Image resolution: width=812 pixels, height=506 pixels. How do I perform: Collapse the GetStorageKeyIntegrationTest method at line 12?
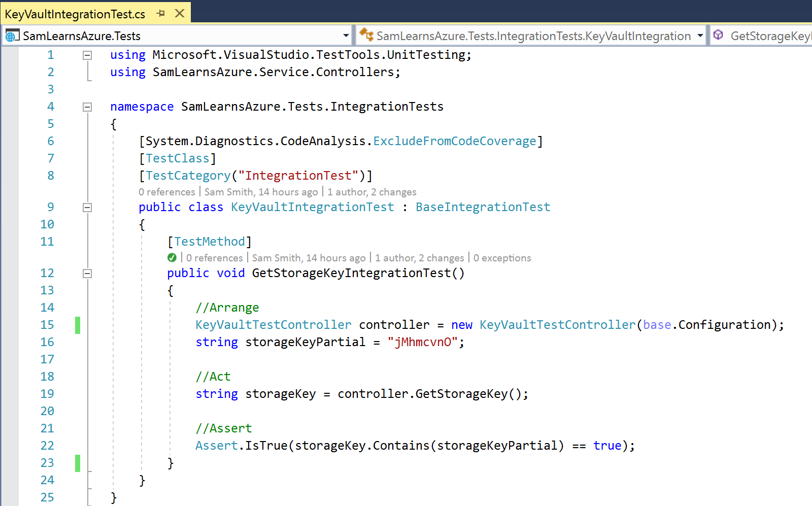coord(87,274)
